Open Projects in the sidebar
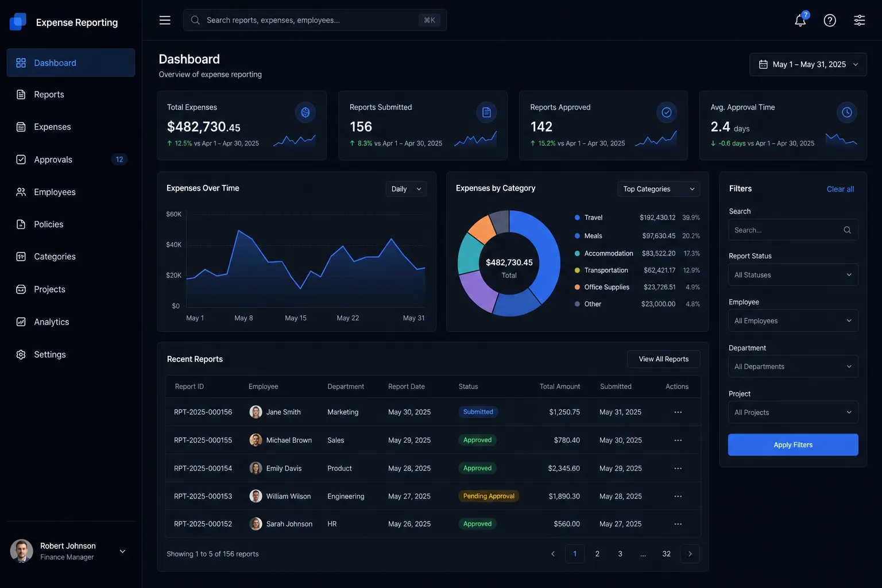The width and height of the screenshot is (882, 588). click(71, 289)
